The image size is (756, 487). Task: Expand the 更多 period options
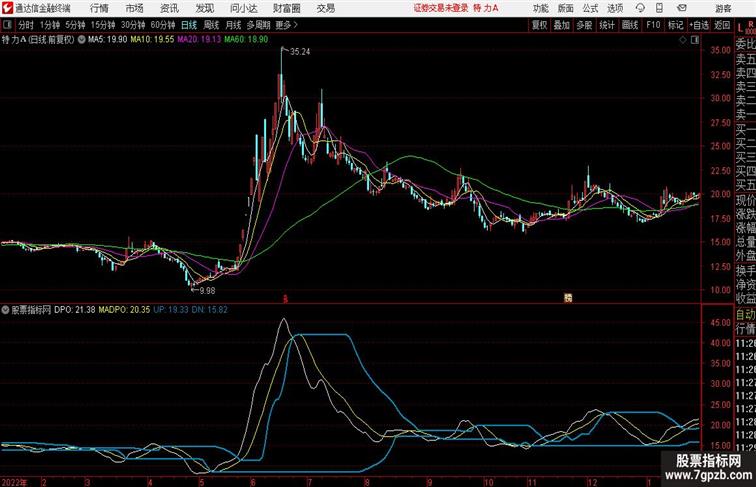(x=287, y=25)
